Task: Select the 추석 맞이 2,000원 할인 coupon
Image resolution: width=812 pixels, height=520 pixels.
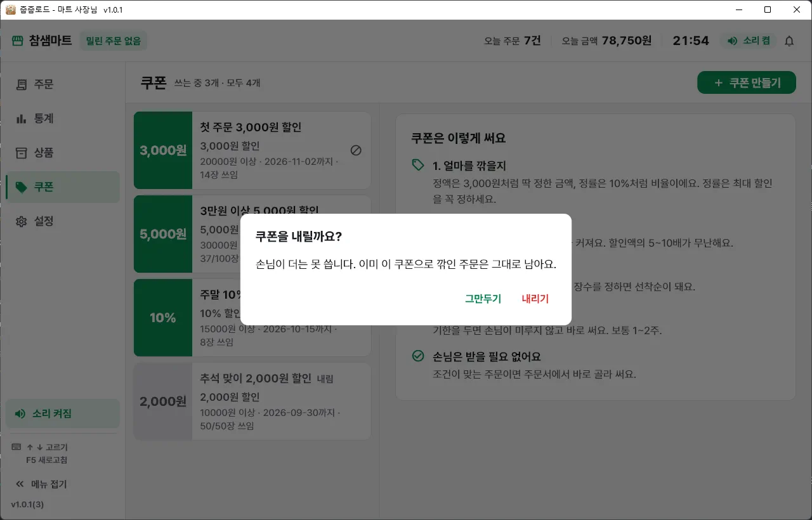Action: (x=252, y=401)
